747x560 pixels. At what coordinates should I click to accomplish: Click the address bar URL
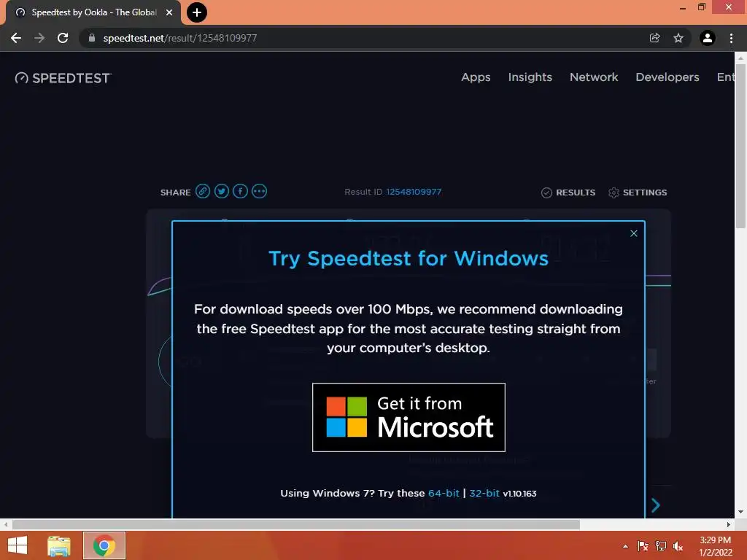(180, 38)
